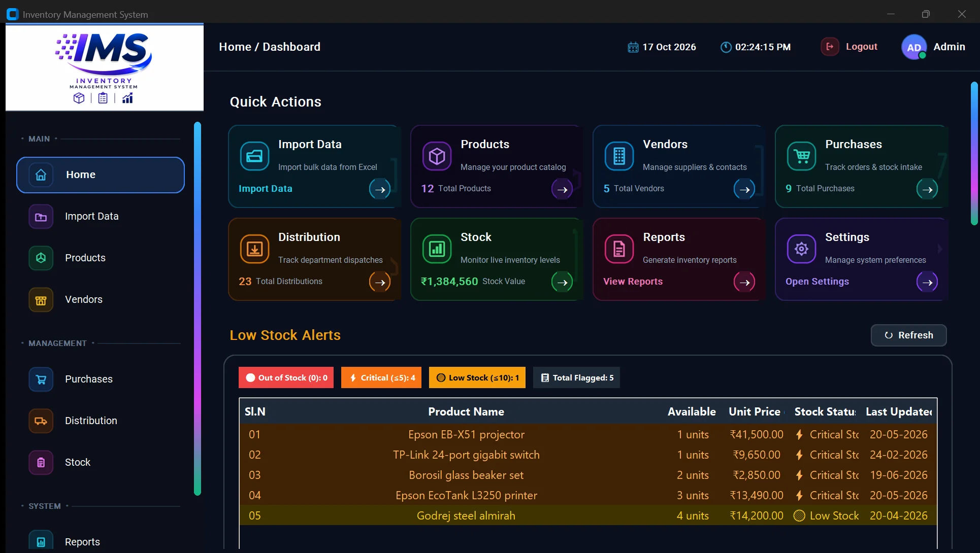
Task: Click arrow button on Reports card
Action: [x=744, y=282]
